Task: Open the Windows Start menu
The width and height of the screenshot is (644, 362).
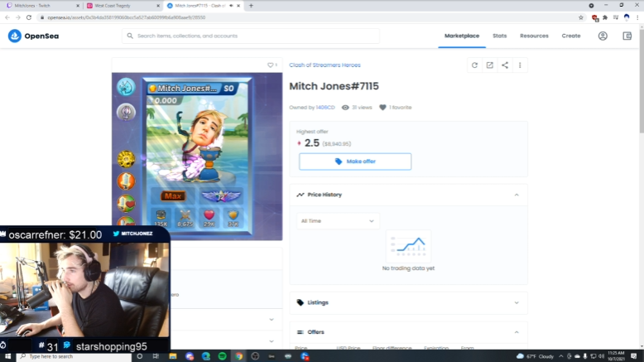Action: point(7,356)
